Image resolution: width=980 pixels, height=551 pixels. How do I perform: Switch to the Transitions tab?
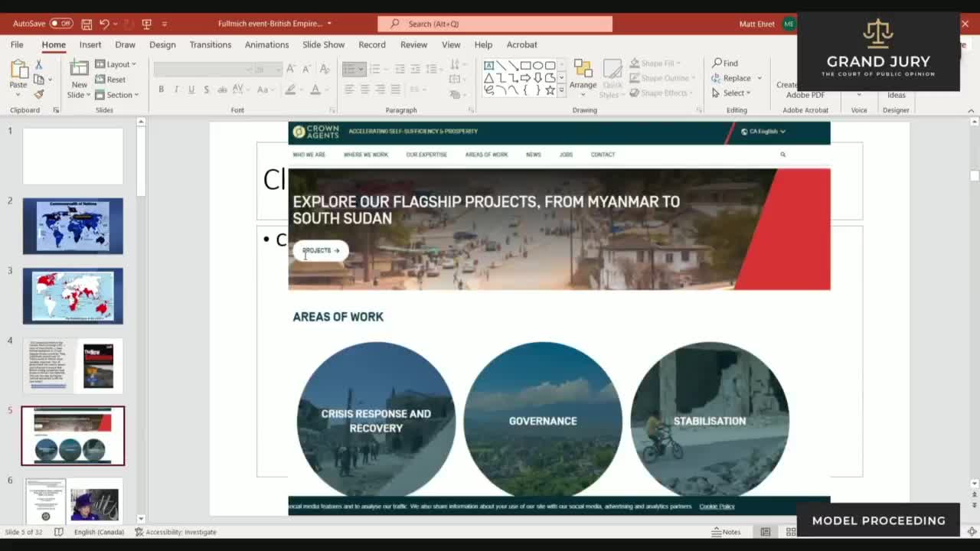(x=210, y=44)
